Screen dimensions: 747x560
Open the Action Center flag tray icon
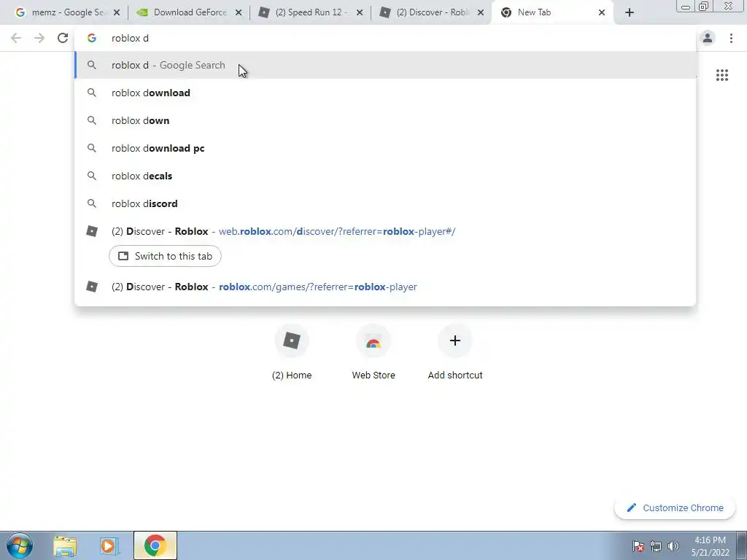coord(638,546)
